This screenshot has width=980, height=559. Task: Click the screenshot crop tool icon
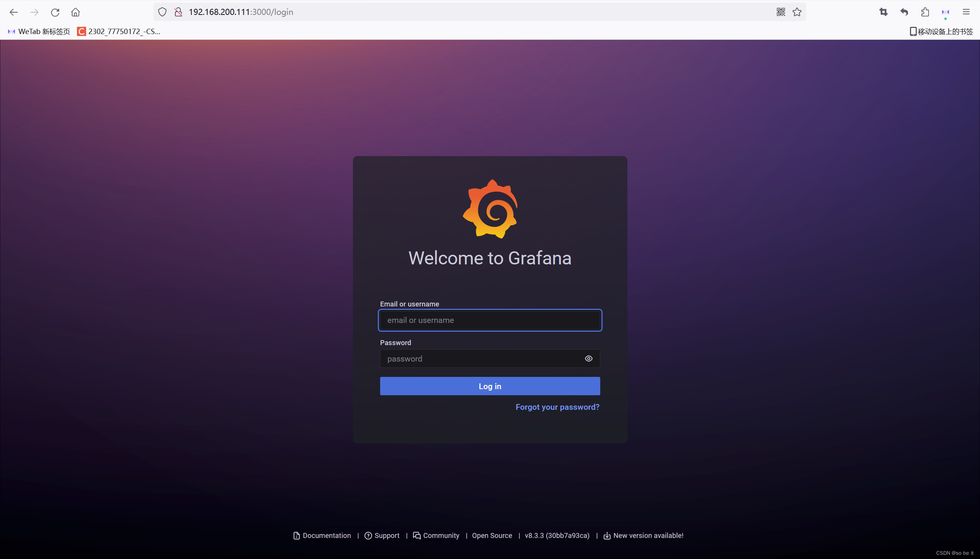click(883, 12)
